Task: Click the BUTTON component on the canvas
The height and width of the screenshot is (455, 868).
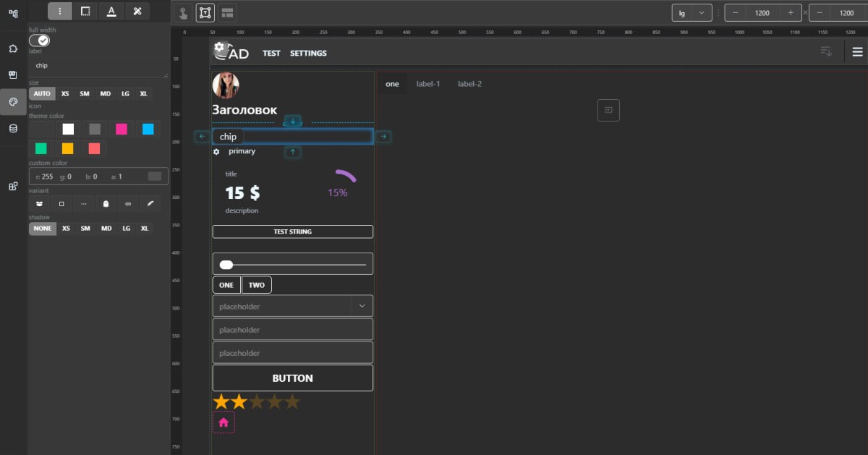Action: click(x=292, y=378)
